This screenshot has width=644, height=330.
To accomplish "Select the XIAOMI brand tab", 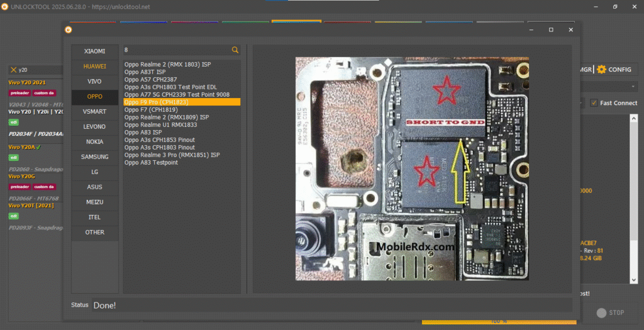I will pos(95,52).
